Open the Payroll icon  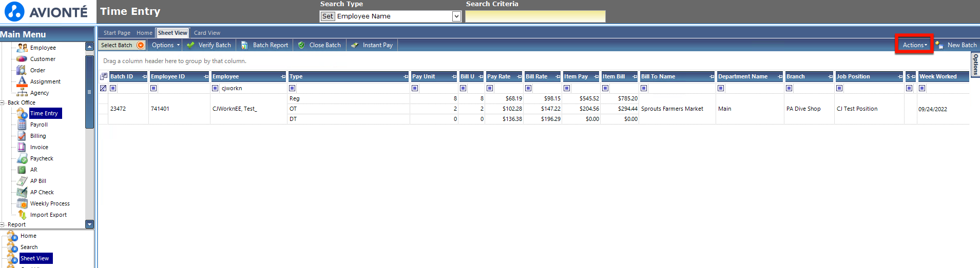coord(22,125)
